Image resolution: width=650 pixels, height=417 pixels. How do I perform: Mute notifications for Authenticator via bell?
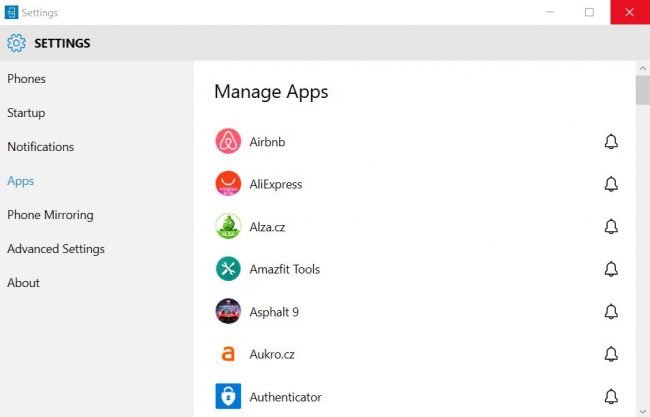[x=611, y=397]
